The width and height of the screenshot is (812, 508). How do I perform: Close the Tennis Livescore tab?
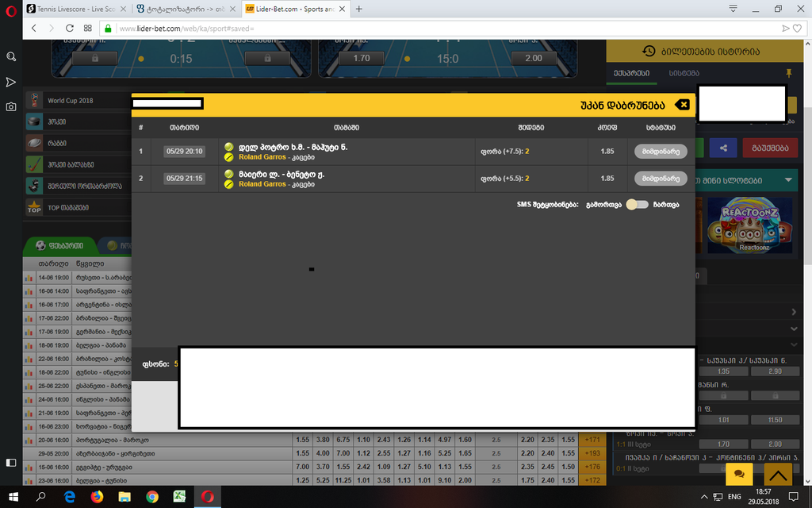pos(123,9)
